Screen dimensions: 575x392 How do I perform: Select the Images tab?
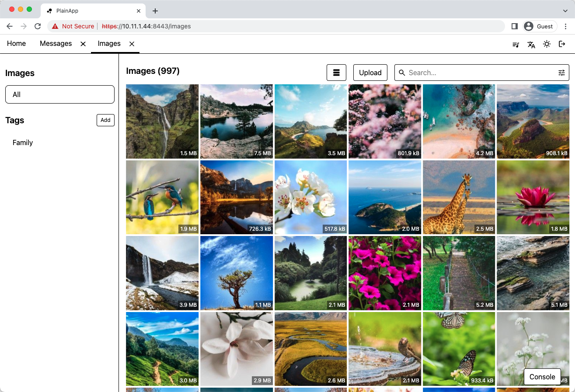(109, 44)
